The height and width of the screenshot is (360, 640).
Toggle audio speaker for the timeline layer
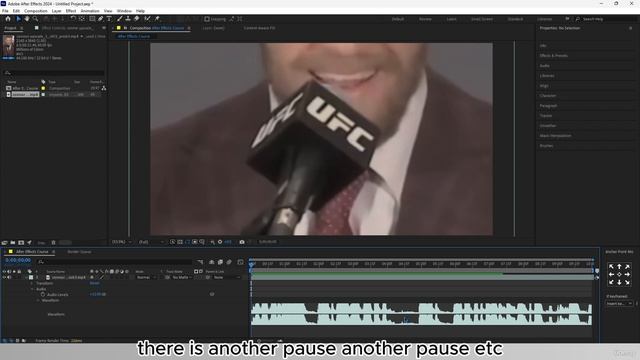click(x=9, y=278)
